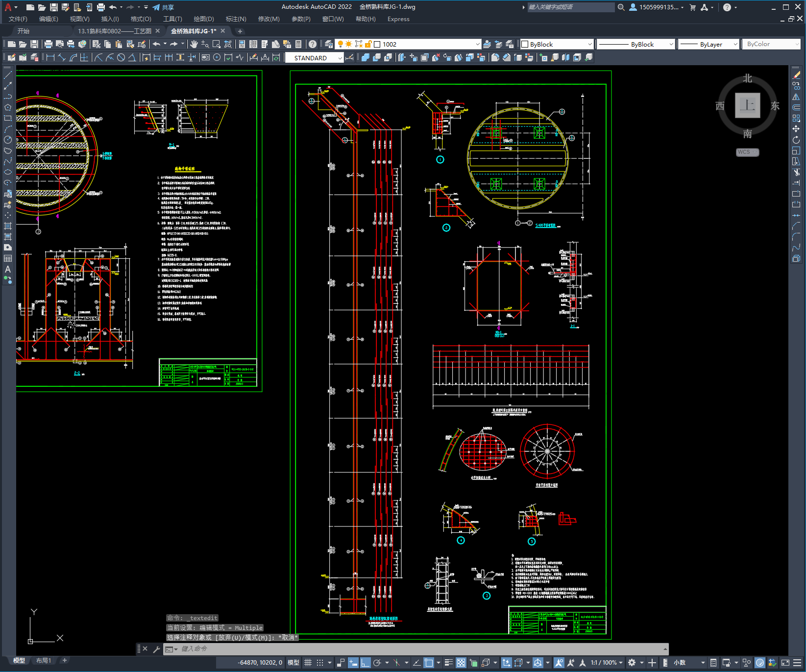Open the 视图(V) menu

tap(79, 19)
